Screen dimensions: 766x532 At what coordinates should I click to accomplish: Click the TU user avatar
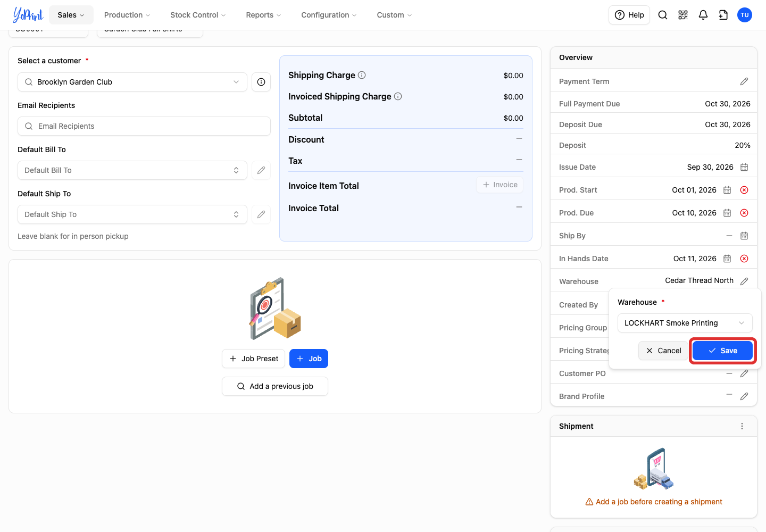pyautogui.click(x=745, y=15)
